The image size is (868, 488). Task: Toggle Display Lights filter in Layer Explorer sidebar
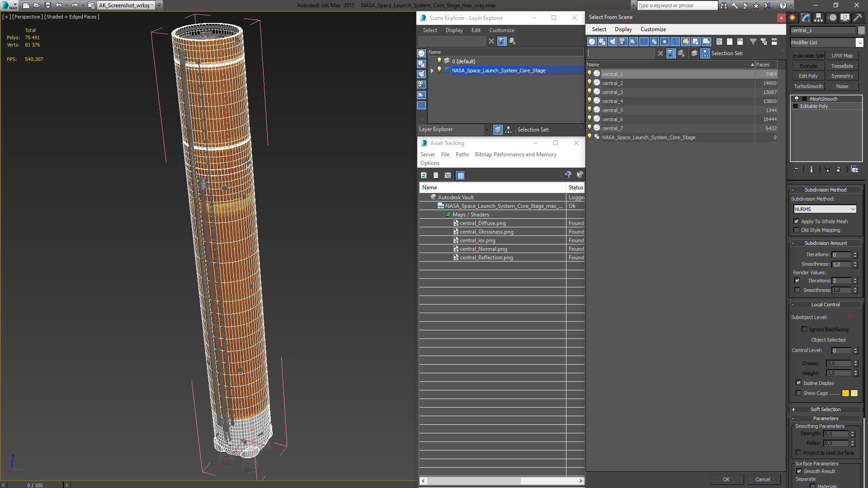pyautogui.click(x=421, y=74)
